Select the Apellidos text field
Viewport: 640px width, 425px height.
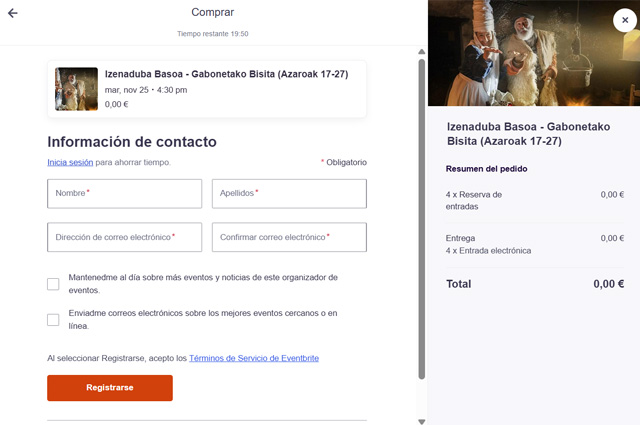point(289,193)
